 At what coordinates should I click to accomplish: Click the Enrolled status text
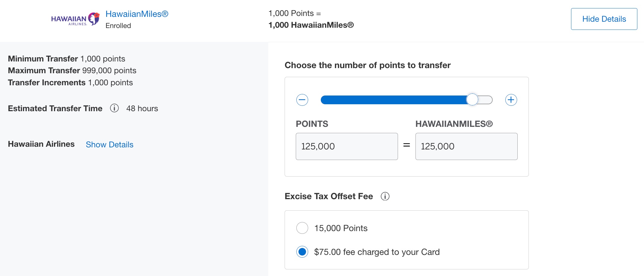click(x=118, y=26)
